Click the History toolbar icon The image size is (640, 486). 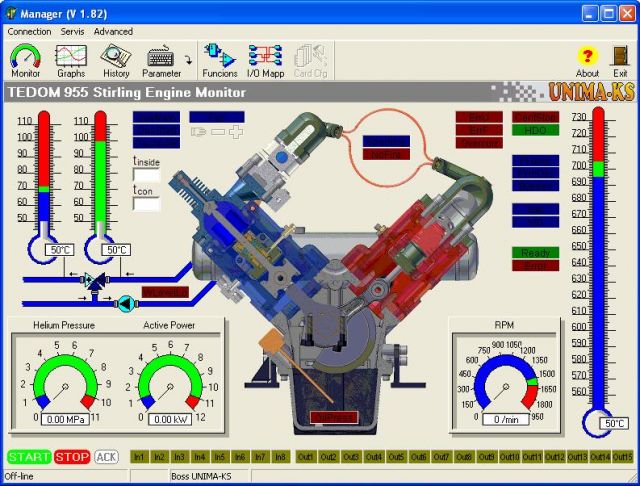[116, 60]
